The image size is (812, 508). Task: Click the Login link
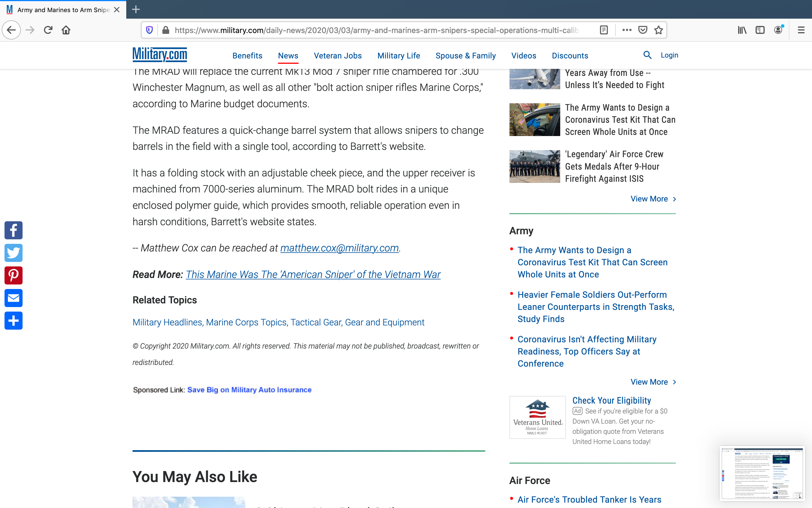pyautogui.click(x=669, y=55)
